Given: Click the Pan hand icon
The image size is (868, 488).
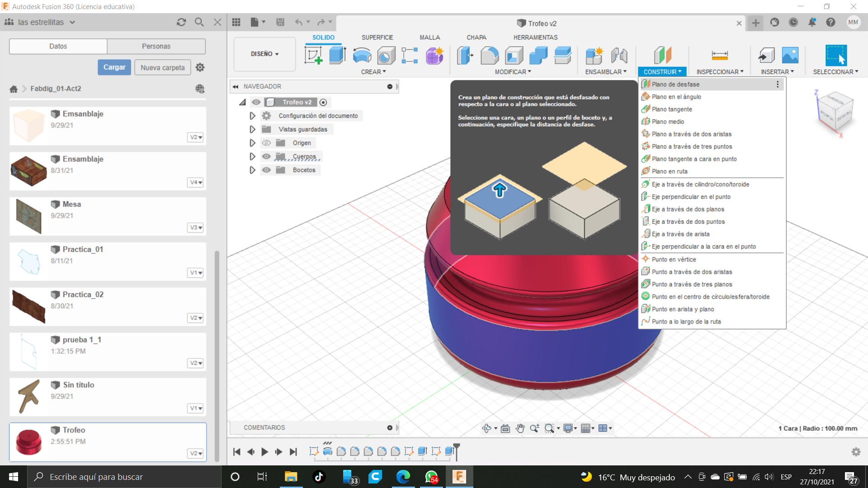Looking at the screenshot, I should (x=520, y=428).
